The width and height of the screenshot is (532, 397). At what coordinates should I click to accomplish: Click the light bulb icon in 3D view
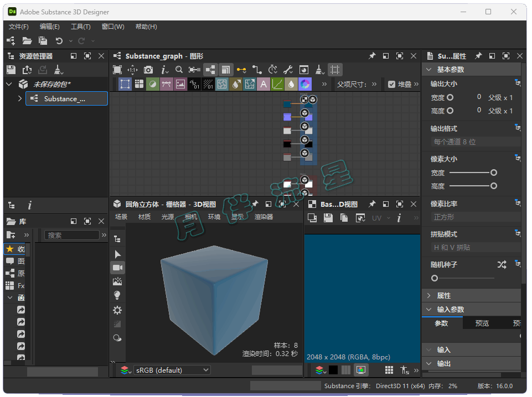(x=117, y=296)
